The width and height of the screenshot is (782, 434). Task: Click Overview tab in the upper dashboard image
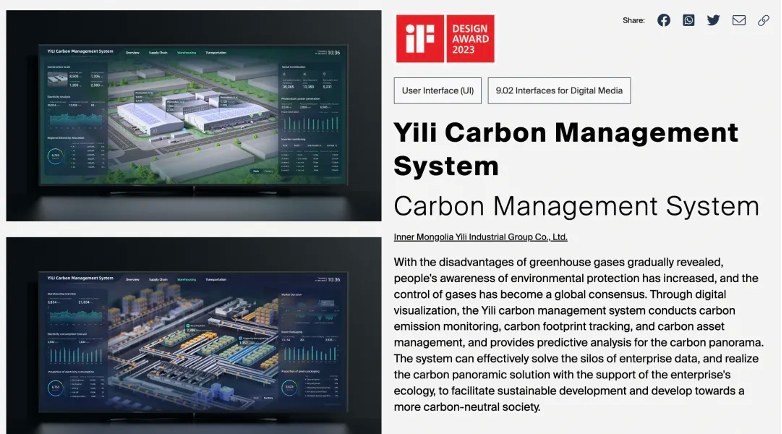pyautogui.click(x=132, y=52)
